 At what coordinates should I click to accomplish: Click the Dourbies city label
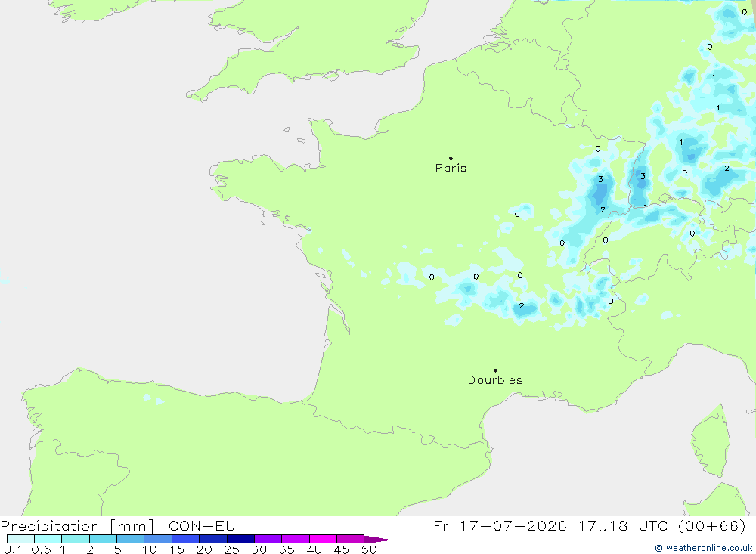click(495, 380)
